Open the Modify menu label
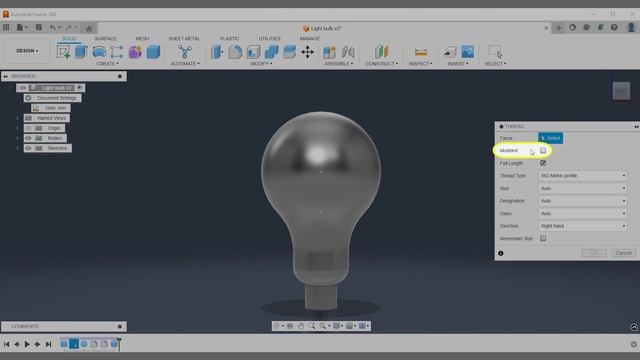Image resolution: width=640 pixels, height=360 pixels. (x=261, y=64)
